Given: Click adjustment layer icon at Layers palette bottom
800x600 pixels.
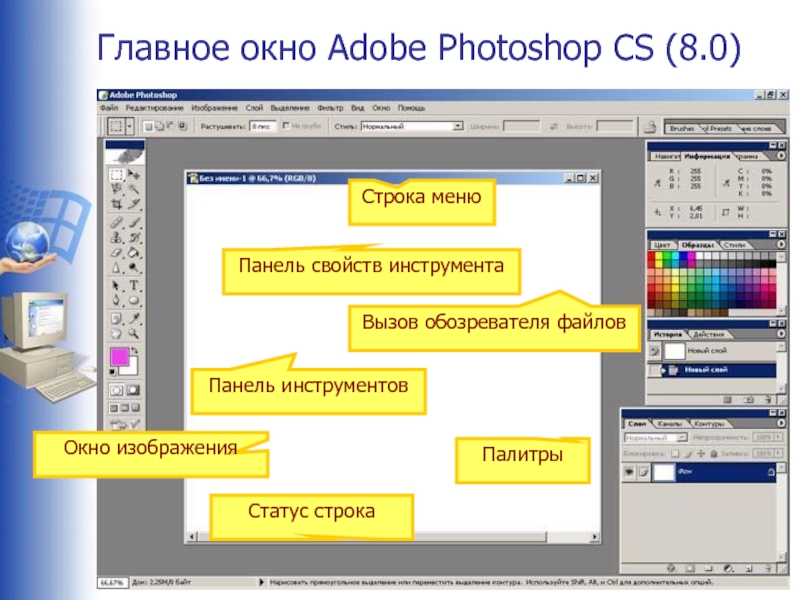Looking at the screenshot, I should click(x=729, y=568).
